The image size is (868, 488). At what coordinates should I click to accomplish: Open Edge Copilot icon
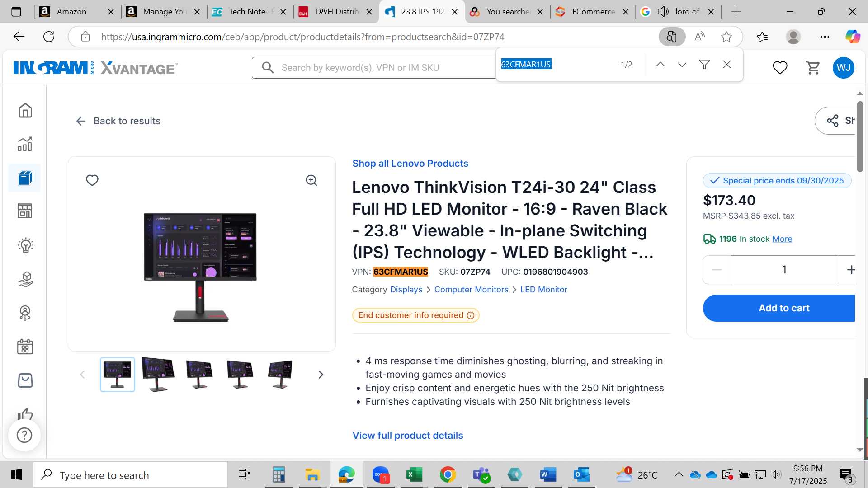(x=853, y=37)
